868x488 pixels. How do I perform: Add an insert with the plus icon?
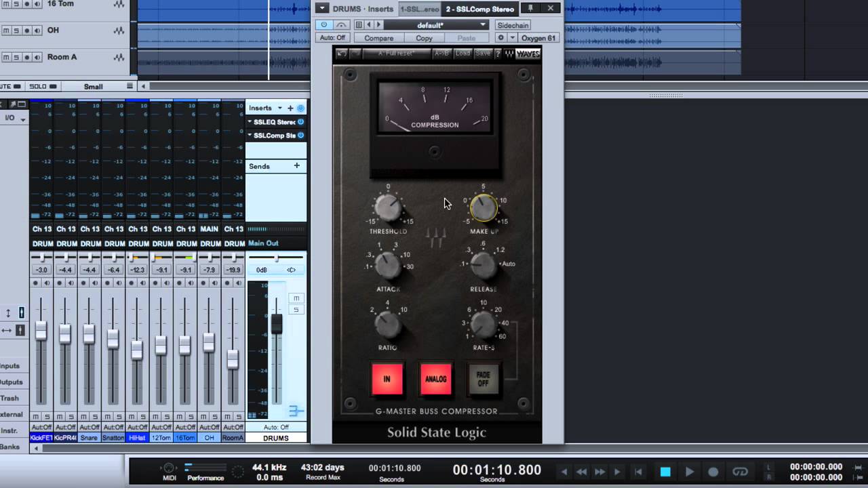(x=290, y=108)
